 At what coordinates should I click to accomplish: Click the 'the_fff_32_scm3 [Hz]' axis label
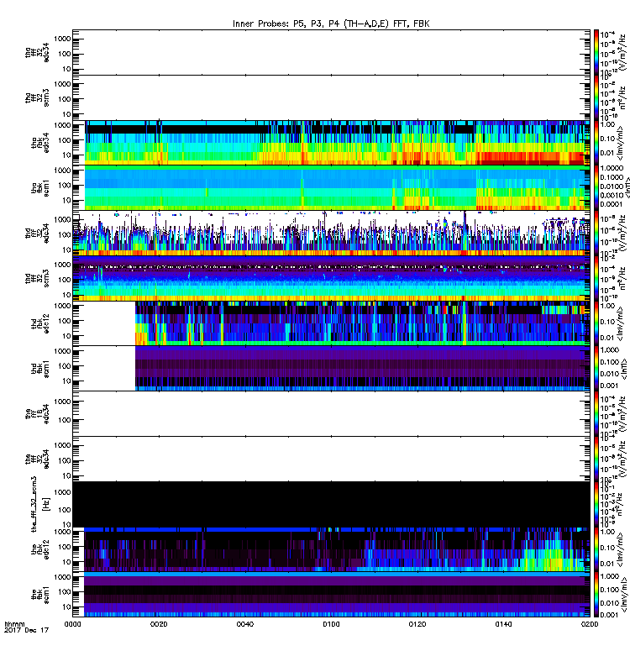point(39,504)
